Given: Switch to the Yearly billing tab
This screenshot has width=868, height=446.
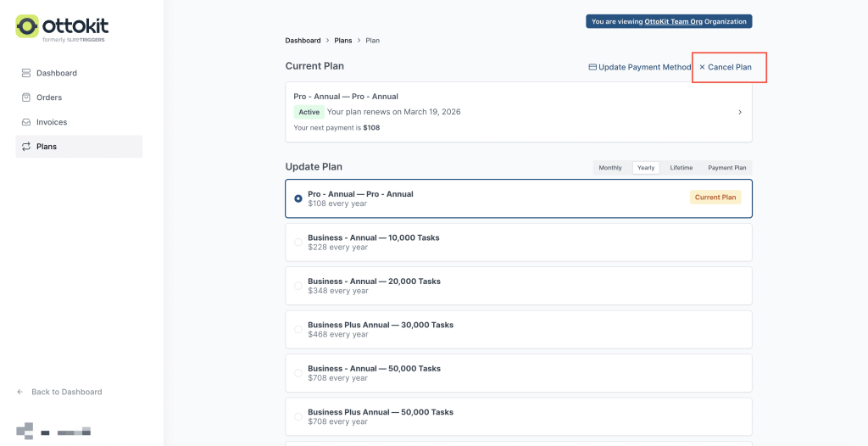Looking at the screenshot, I should click(646, 168).
